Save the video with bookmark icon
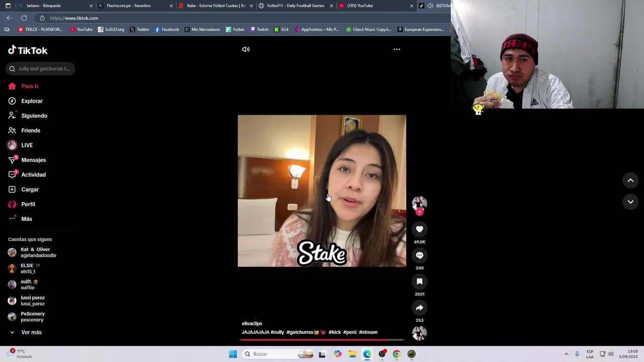 420,282
